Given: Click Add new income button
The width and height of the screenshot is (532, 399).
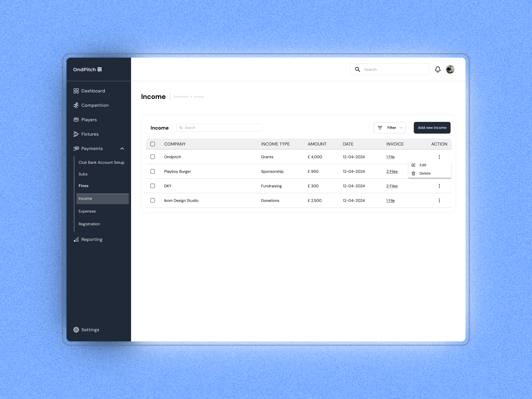Looking at the screenshot, I should pyautogui.click(x=432, y=128).
